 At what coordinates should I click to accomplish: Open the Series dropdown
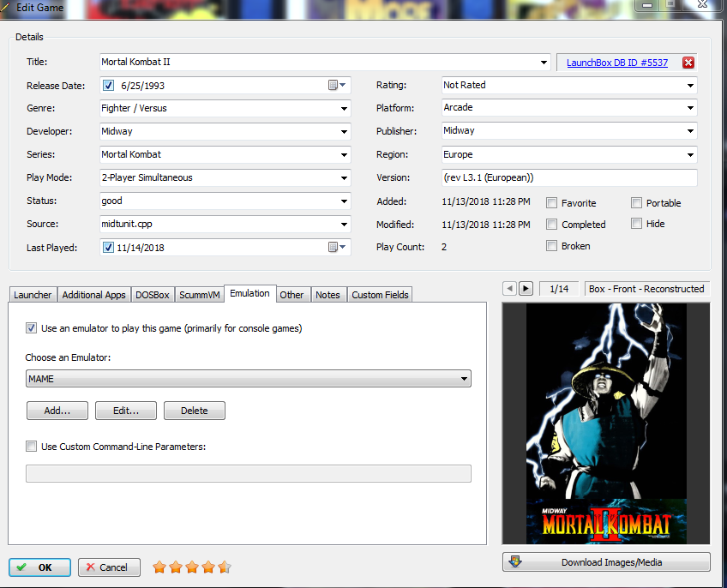344,155
